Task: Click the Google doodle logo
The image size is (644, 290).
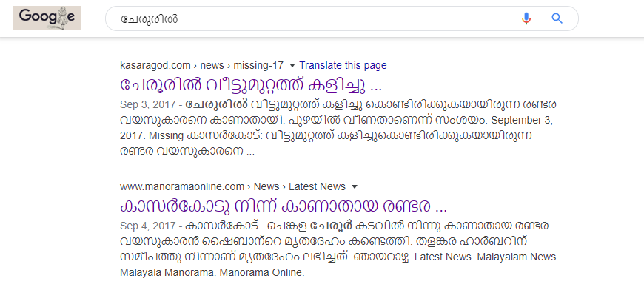Action: [47, 18]
